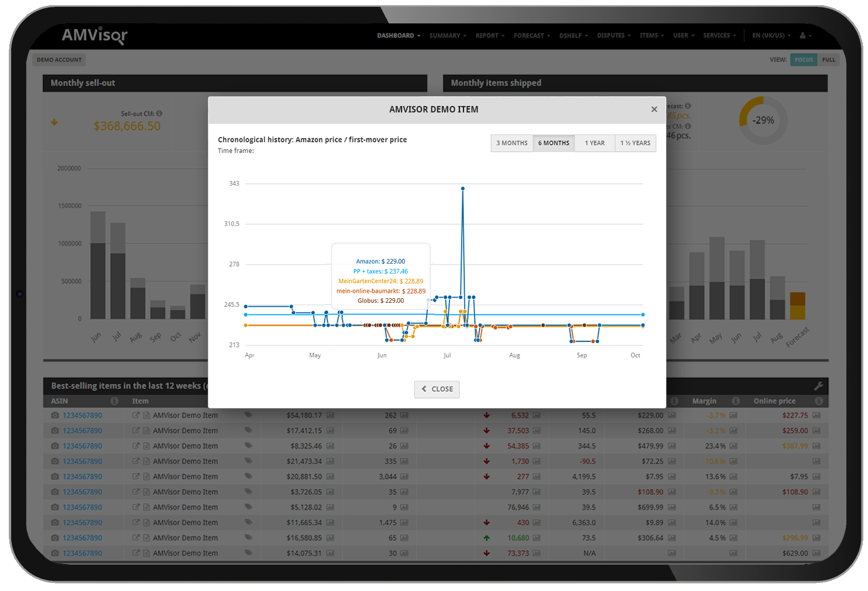The image size is (868, 591).
Task: Select the 3 MONTHS time frame
Action: [512, 143]
